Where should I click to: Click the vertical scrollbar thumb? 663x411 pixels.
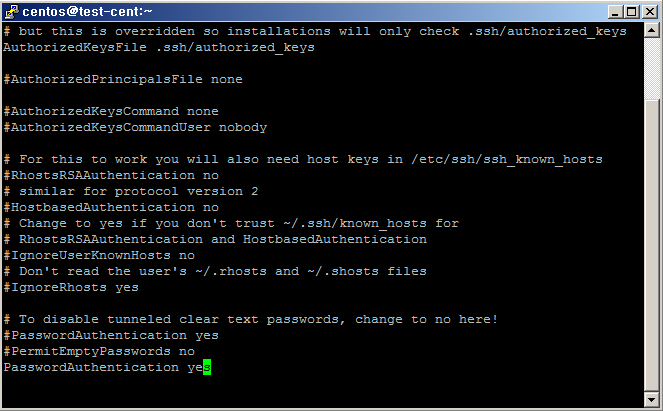coord(652,245)
